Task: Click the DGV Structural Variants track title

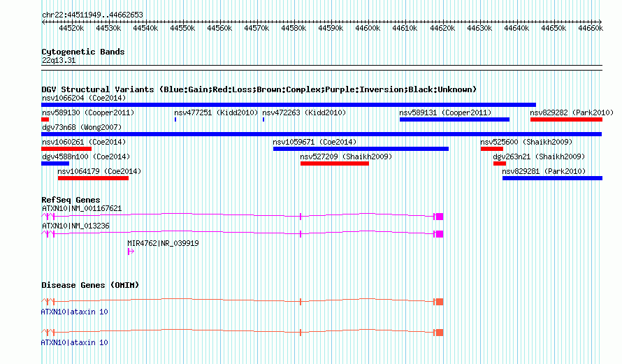Action: pyautogui.click(x=259, y=89)
